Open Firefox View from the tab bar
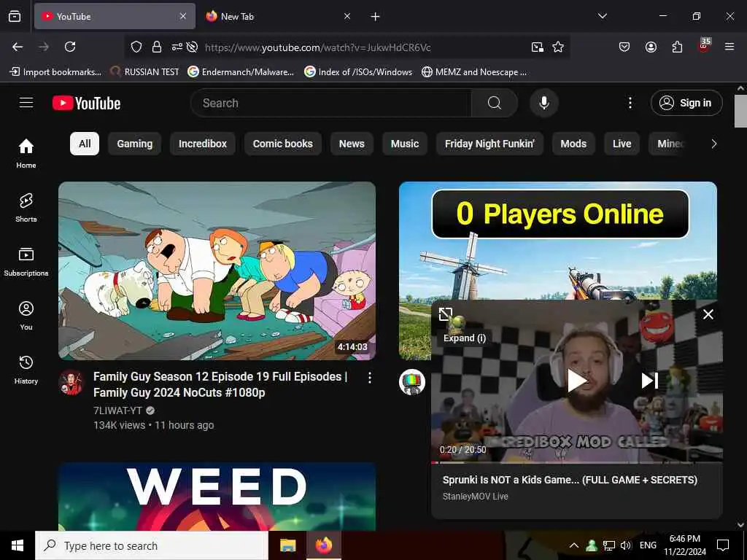The height and width of the screenshot is (560, 747). point(15,16)
